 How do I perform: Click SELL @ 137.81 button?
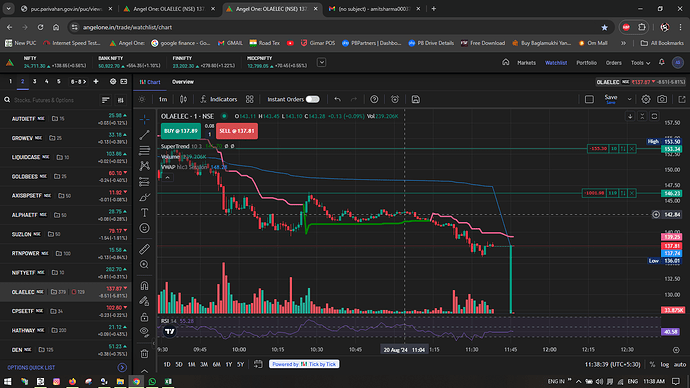coord(237,131)
